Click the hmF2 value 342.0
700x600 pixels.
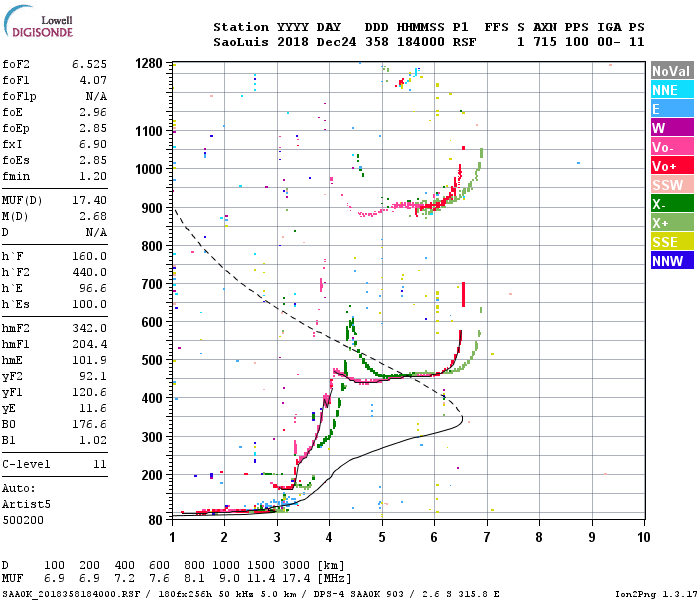point(89,328)
